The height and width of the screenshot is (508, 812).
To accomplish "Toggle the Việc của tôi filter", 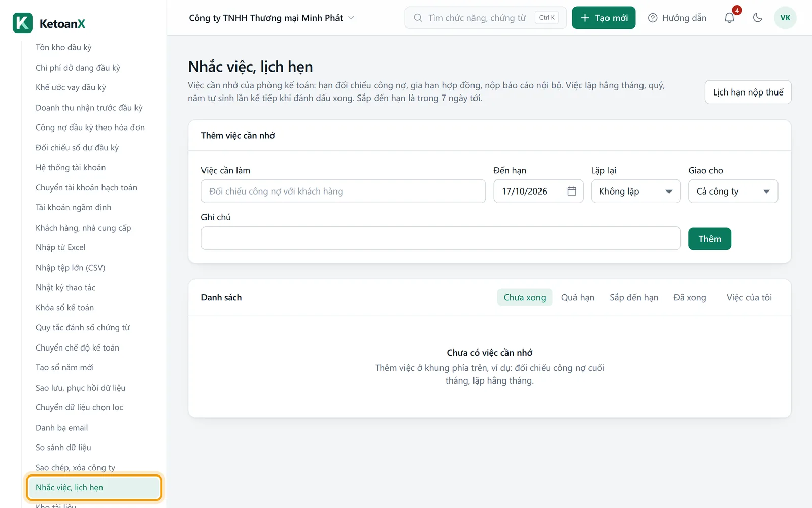I will click(x=749, y=298).
